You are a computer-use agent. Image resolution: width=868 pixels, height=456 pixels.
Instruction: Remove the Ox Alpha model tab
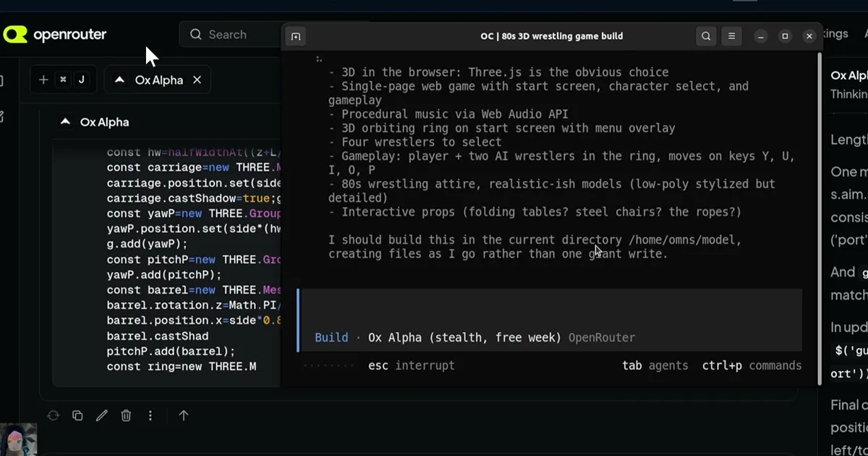(x=197, y=80)
